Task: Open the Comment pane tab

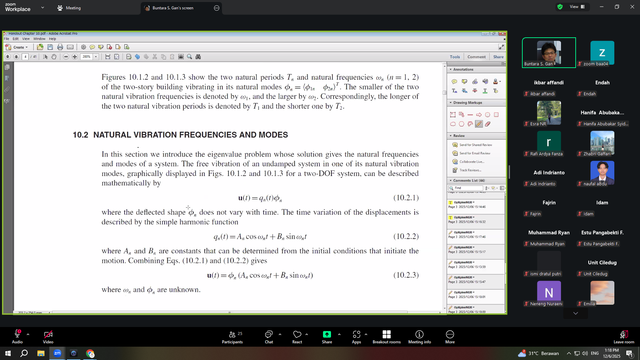Action: 476,57
